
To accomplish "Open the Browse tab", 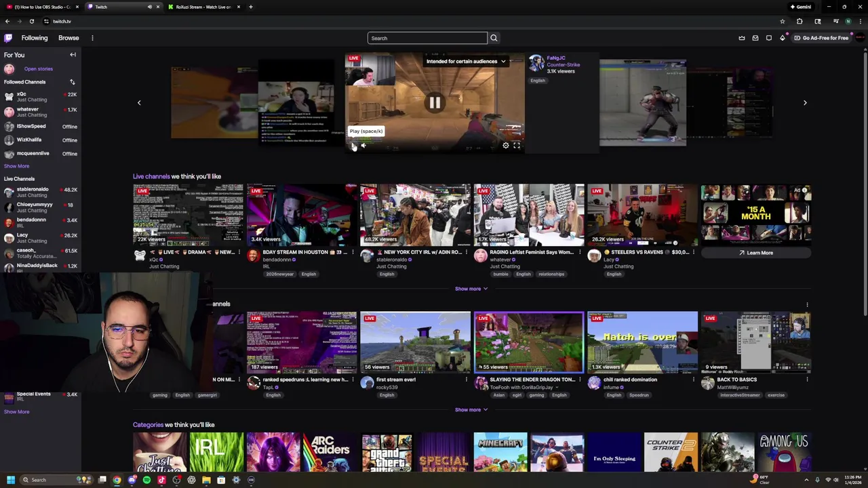I will (x=68, y=38).
